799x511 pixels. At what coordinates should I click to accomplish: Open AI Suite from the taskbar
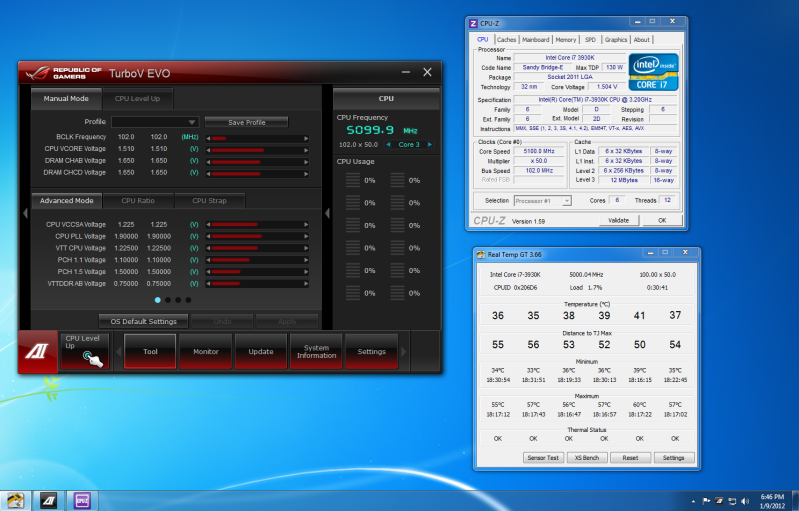coord(49,501)
